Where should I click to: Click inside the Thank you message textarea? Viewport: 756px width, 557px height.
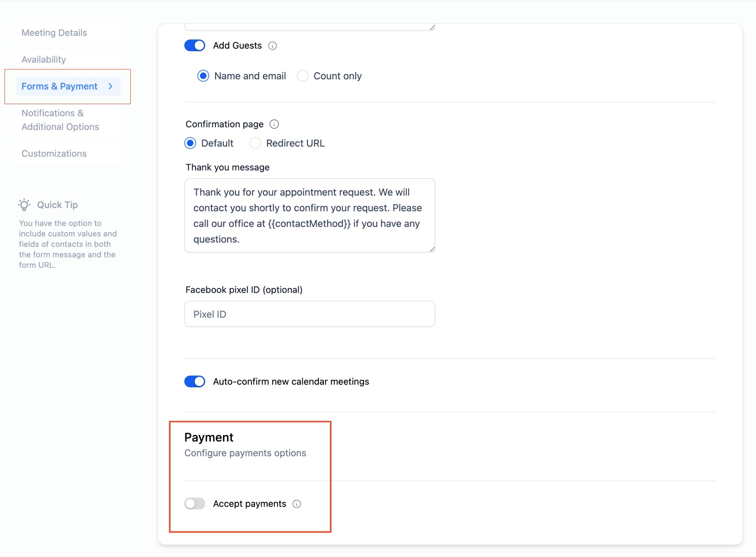(309, 216)
